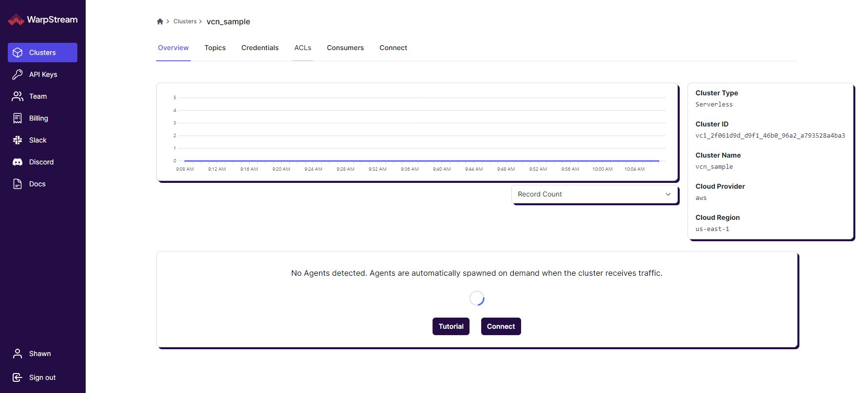
Task: Click the API Keys key icon
Action: tap(18, 74)
